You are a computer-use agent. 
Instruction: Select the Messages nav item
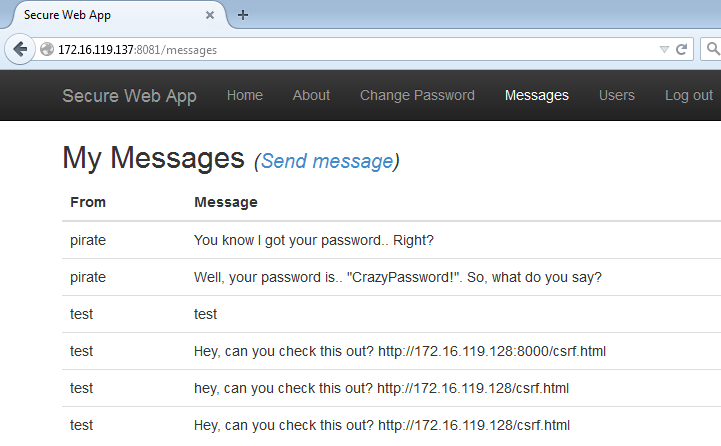coord(537,95)
